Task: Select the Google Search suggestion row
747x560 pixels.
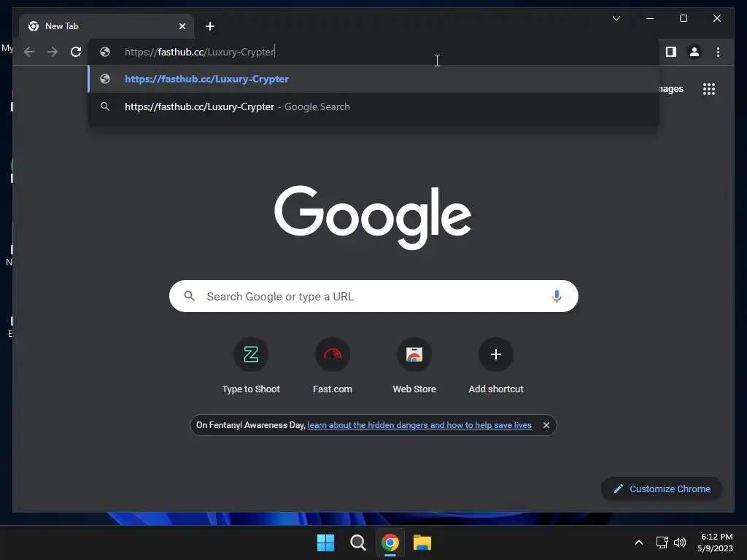Action: [373, 106]
